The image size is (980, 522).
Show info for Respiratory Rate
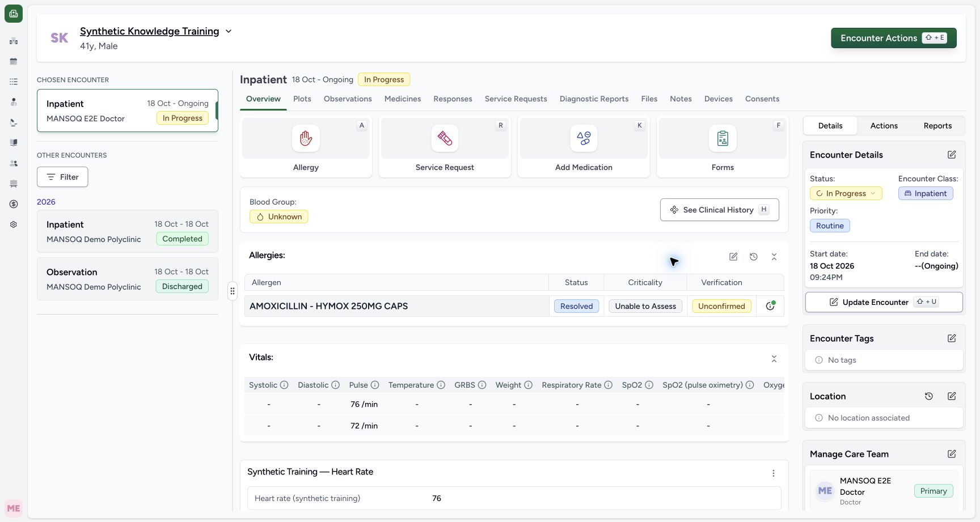[608, 385]
